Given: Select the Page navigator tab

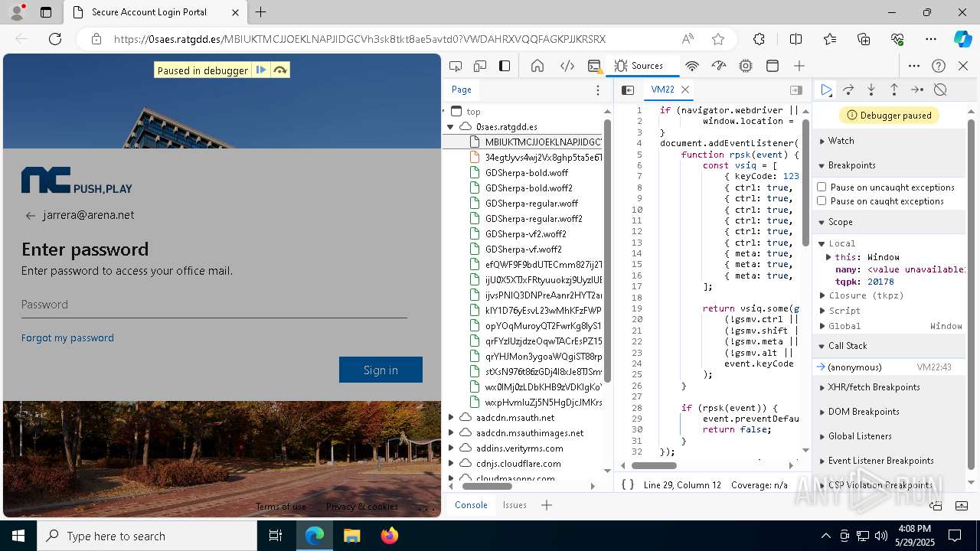Looking at the screenshot, I should coord(462,90).
